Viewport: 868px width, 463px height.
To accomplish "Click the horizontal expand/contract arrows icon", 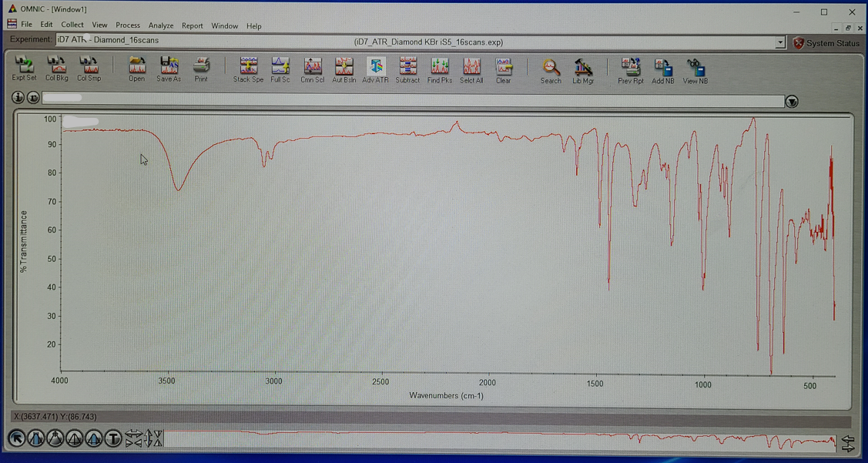I will coord(133,439).
